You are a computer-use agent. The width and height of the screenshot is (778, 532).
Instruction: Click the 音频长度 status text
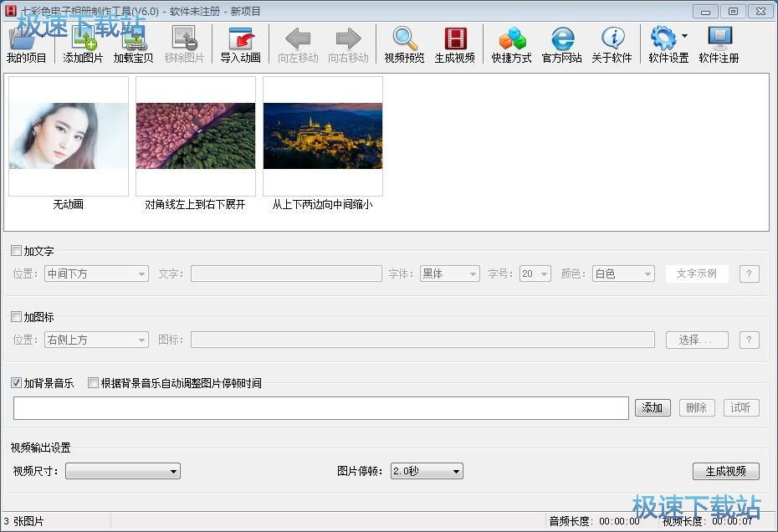point(595,521)
